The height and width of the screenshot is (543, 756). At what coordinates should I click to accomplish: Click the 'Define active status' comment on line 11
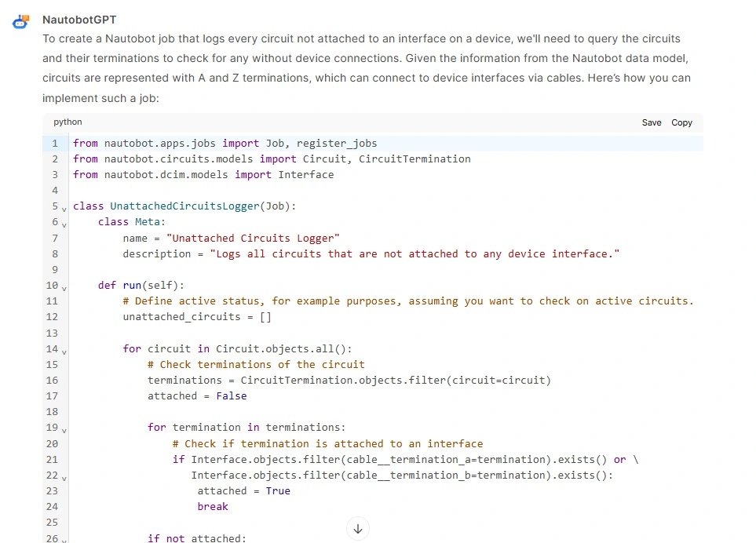coord(408,301)
